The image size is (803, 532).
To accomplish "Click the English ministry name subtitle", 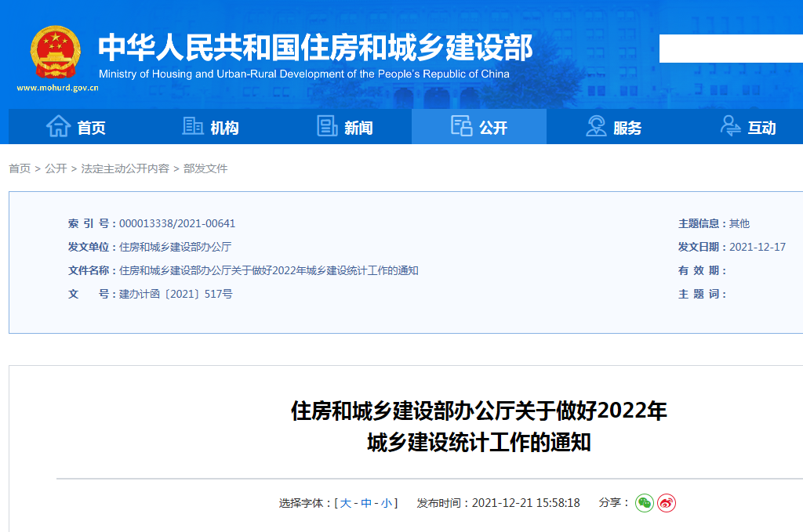I will (304, 74).
